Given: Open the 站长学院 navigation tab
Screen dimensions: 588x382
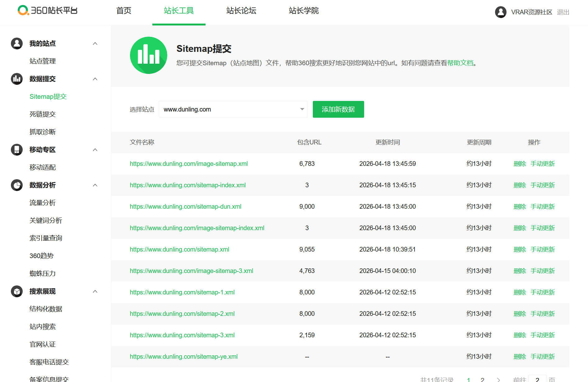Looking at the screenshot, I should 304,11.
